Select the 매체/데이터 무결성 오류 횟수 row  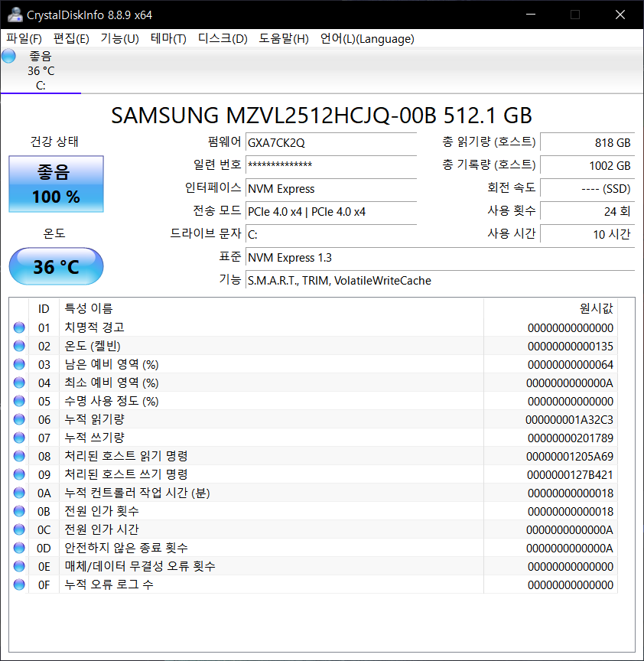314,566
